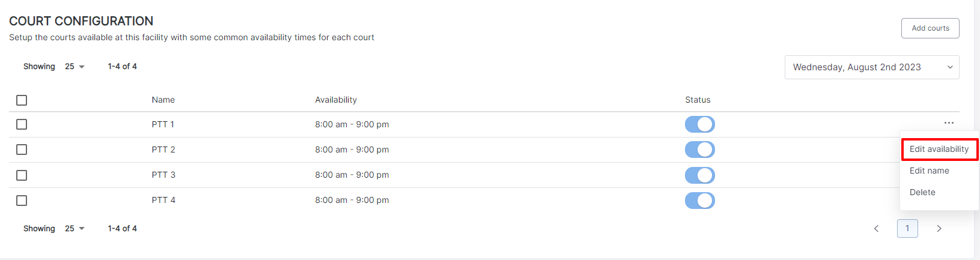Choose Edit name from the context menu
This screenshot has height=260, width=980.
pyautogui.click(x=930, y=171)
